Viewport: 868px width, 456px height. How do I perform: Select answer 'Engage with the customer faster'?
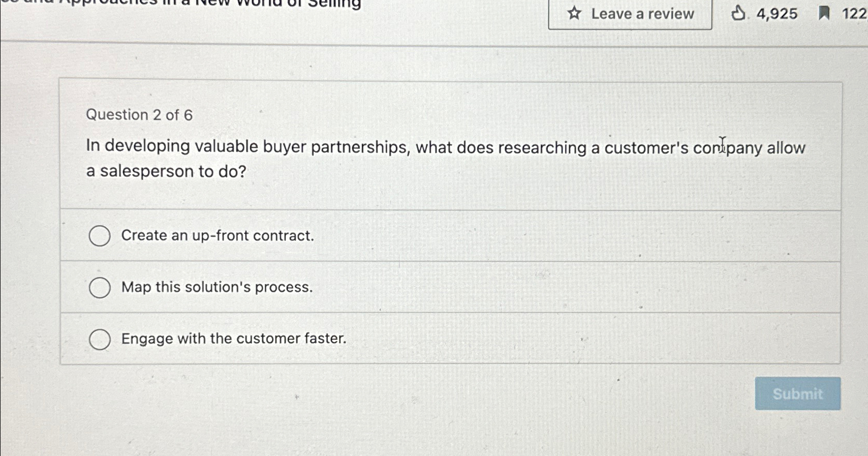click(x=100, y=339)
